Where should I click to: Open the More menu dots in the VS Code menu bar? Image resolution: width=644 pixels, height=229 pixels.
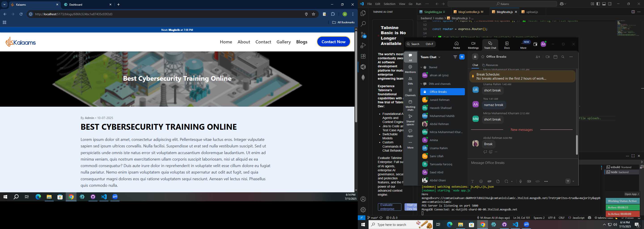(427, 4)
